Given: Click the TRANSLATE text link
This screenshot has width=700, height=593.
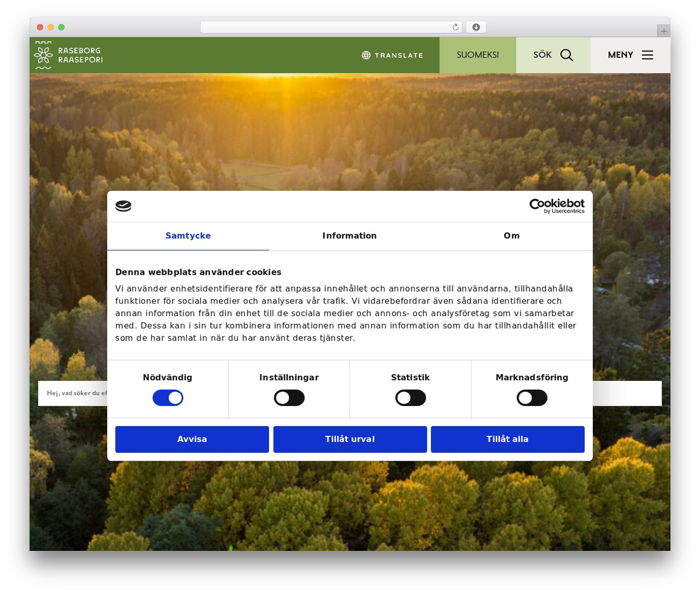Looking at the screenshot, I should pos(399,55).
